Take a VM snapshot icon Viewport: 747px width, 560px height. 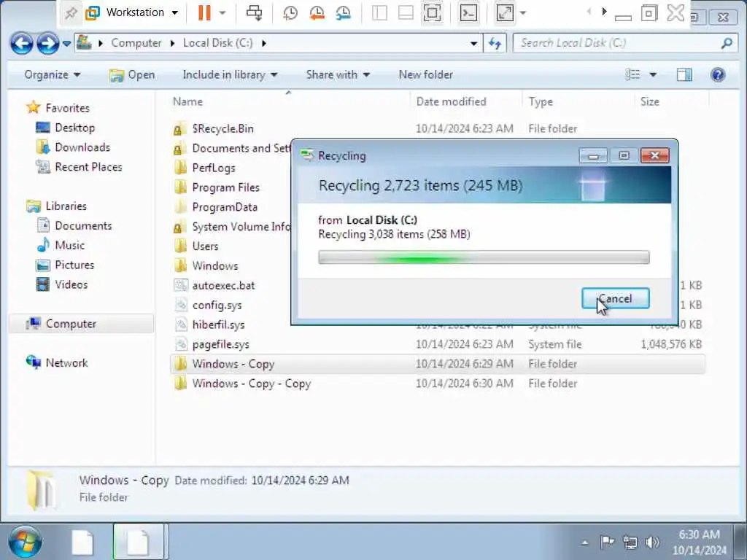290,13
